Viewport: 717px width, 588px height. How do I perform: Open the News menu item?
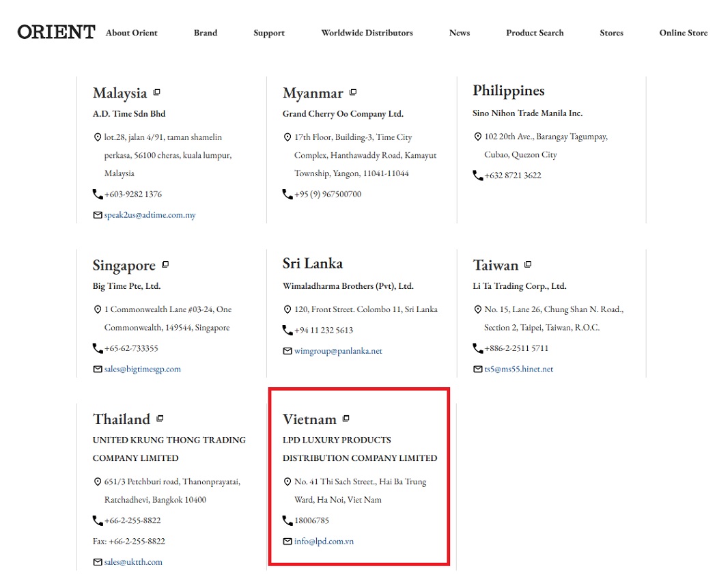[459, 33]
